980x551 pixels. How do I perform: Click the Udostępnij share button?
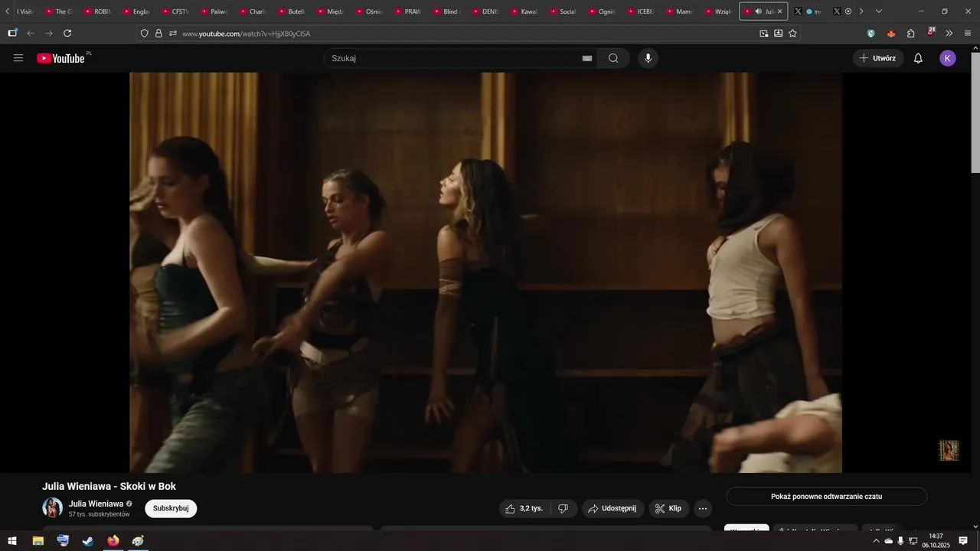point(612,508)
